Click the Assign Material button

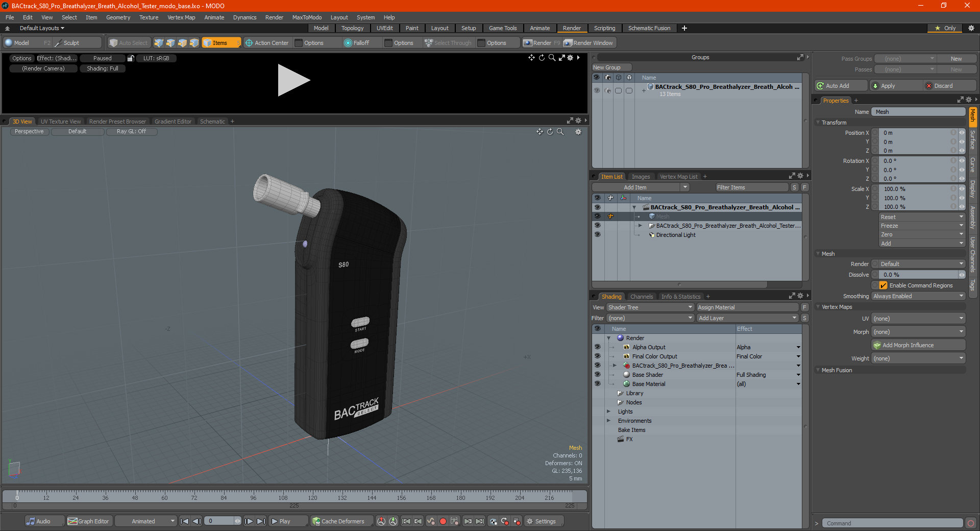click(748, 307)
